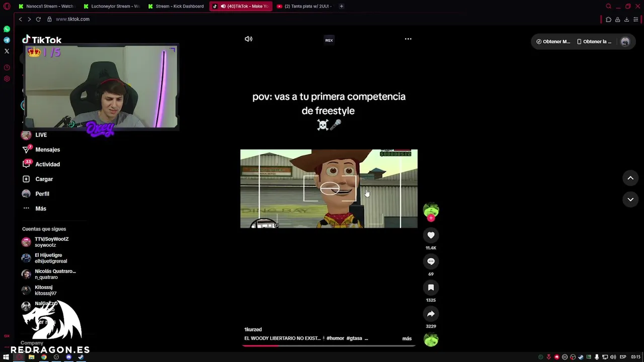Reload the TikTok page
644x362 pixels.
click(38, 19)
